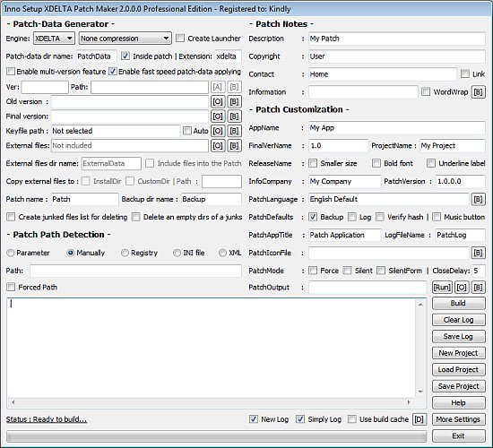Click the [B] button for External files
The image size is (493, 448).
234,145
